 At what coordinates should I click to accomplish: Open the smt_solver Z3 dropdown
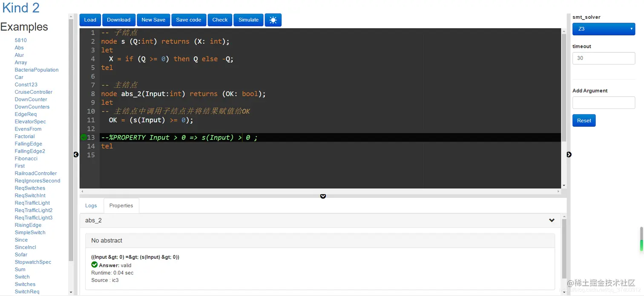(604, 29)
